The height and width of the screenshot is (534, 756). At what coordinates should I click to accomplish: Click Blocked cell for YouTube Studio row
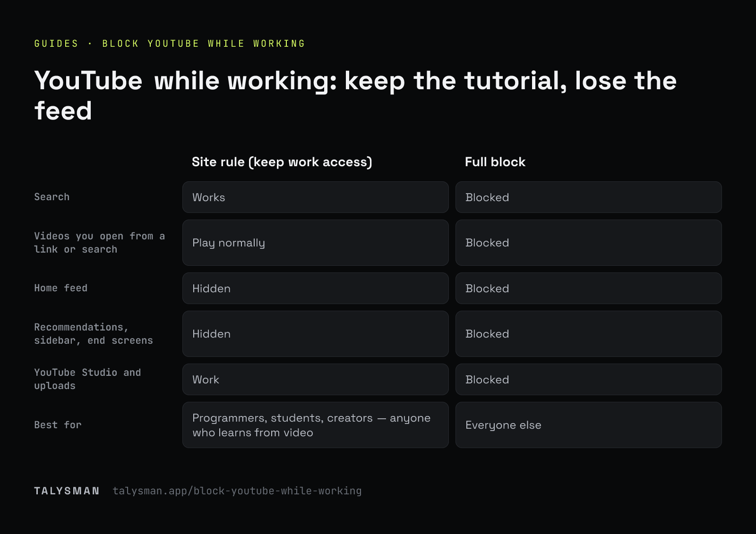(x=589, y=380)
